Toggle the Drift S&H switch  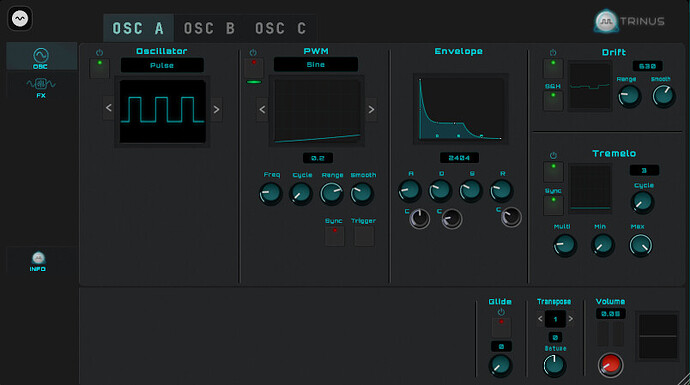tap(553, 101)
